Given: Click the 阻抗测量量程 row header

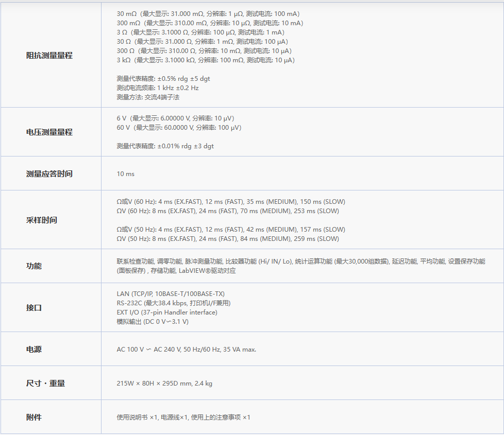Looking at the screenshot, I should tap(49, 56).
